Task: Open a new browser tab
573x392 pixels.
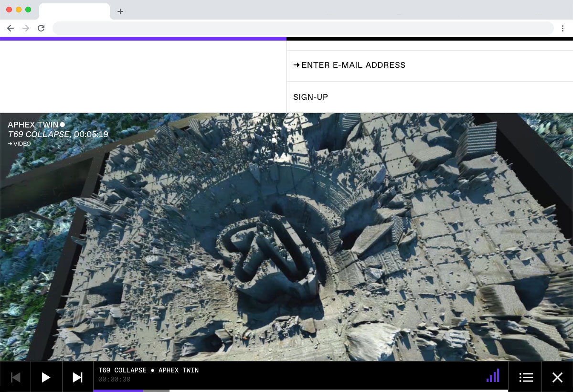Action: (x=120, y=11)
